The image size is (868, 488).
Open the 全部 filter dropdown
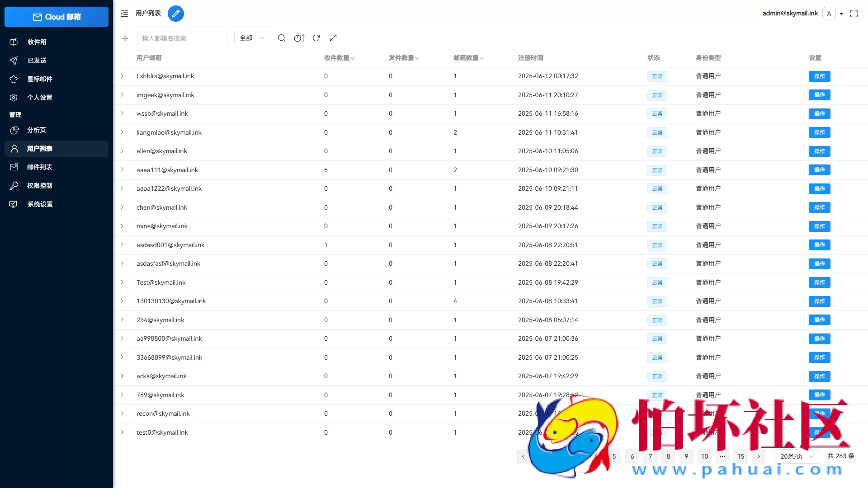point(251,38)
